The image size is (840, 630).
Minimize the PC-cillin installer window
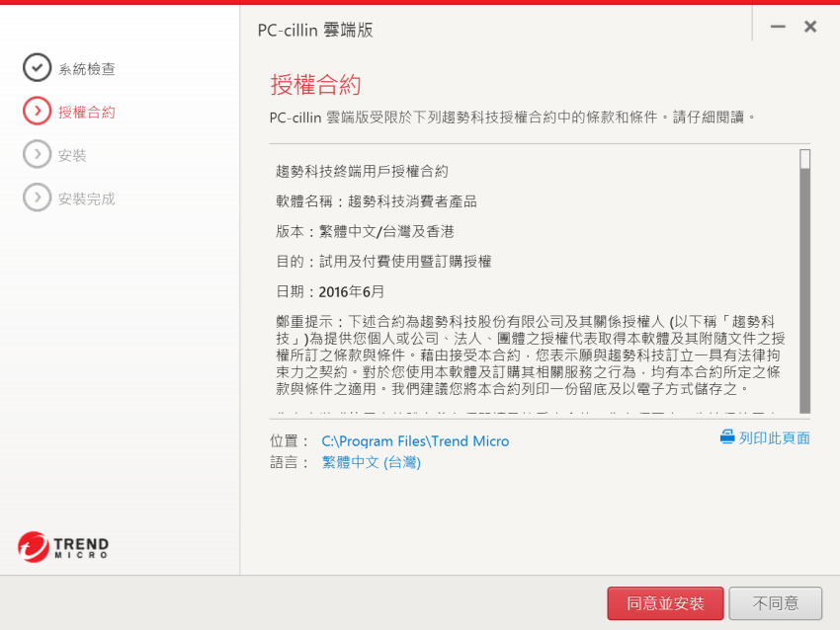click(778, 27)
